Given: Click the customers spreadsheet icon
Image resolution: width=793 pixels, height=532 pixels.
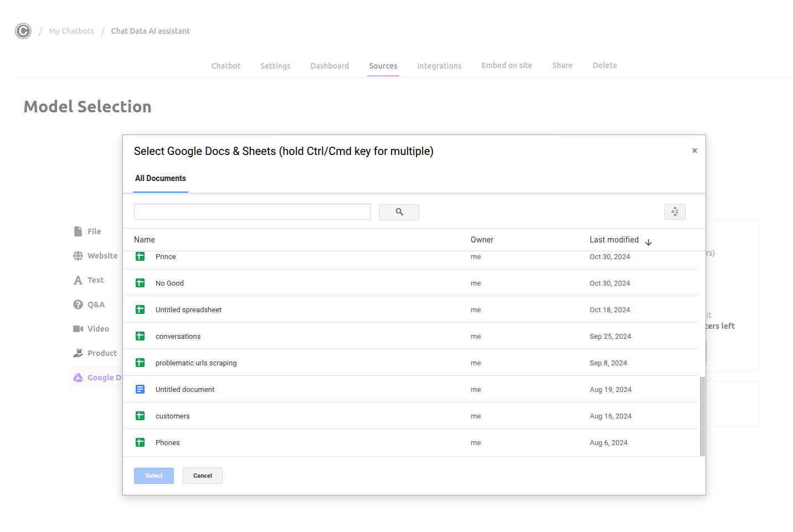Looking at the screenshot, I should click(x=140, y=416).
